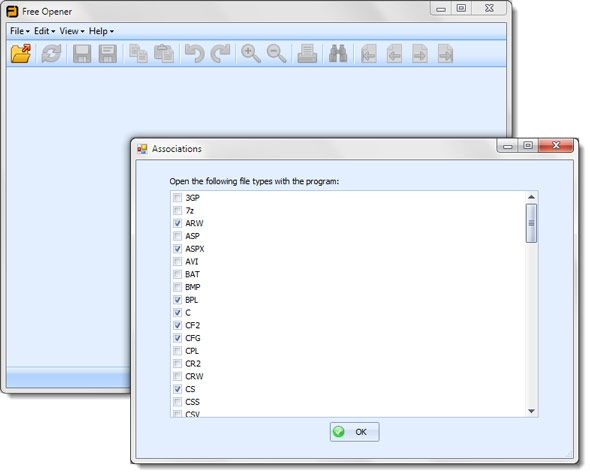Tick the BMP checkbox
Image resolution: width=590 pixels, height=475 pixels.
[x=177, y=287]
